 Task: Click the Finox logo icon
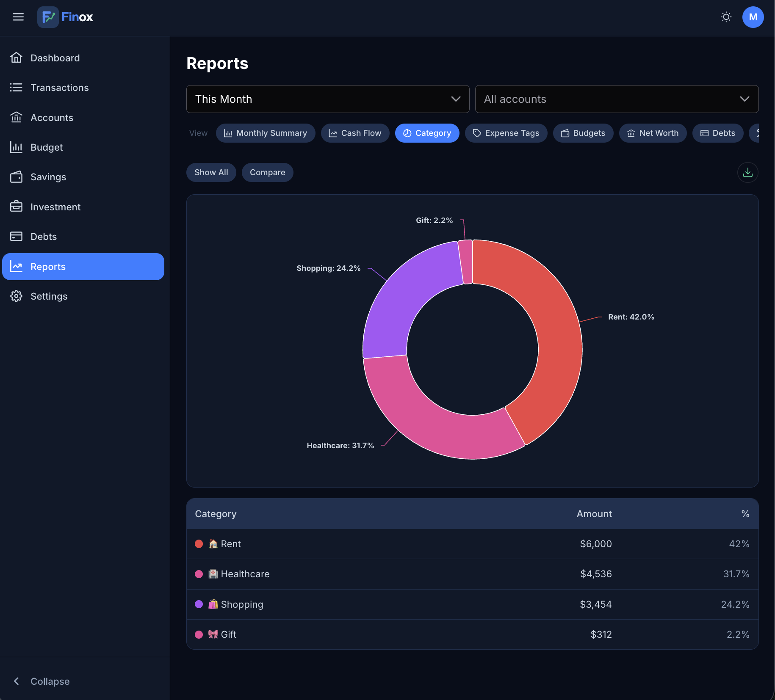click(x=48, y=17)
